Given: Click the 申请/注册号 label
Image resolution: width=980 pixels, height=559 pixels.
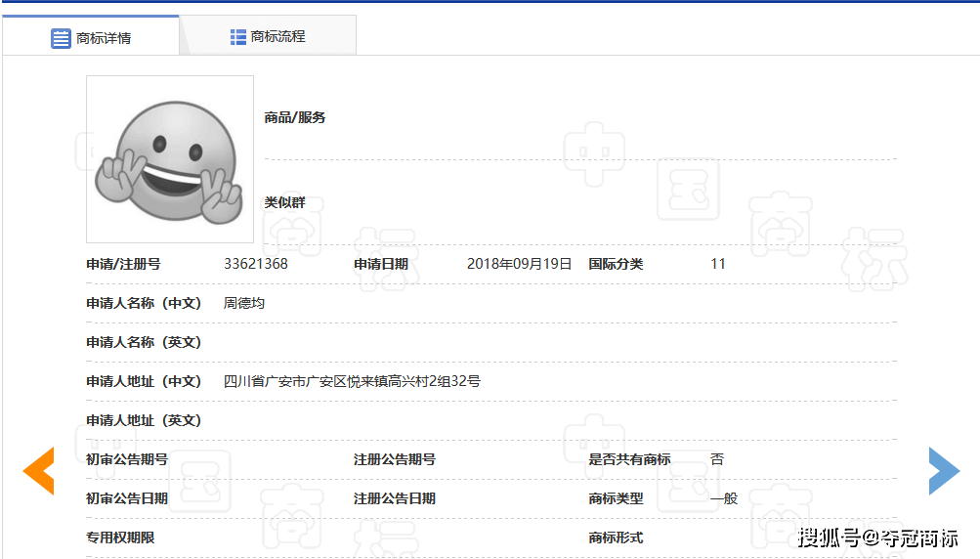Looking at the screenshot, I should tap(123, 264).
